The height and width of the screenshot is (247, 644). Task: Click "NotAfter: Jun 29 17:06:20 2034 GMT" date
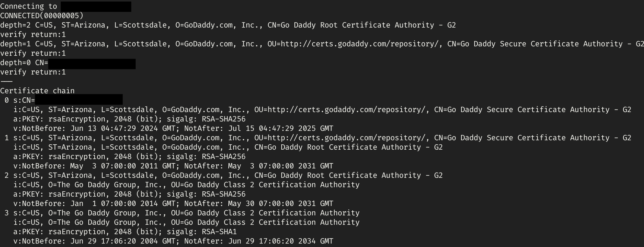[259, 241]
